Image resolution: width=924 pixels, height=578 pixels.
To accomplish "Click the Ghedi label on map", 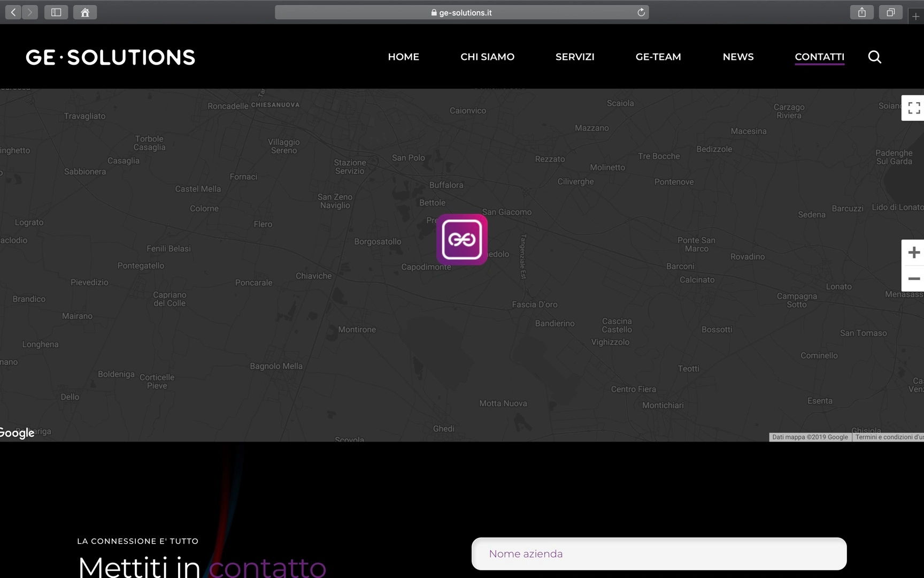I will tap(444, 429).
